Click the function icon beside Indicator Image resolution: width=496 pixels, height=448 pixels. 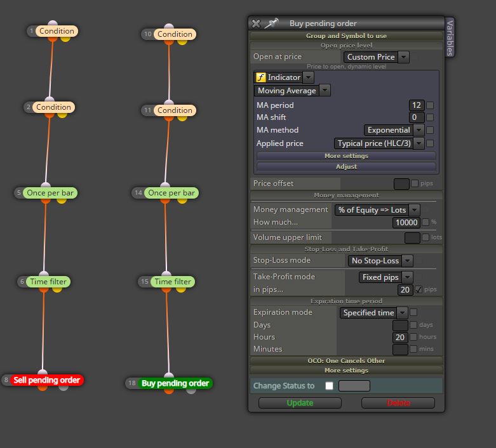click(260, 77)
